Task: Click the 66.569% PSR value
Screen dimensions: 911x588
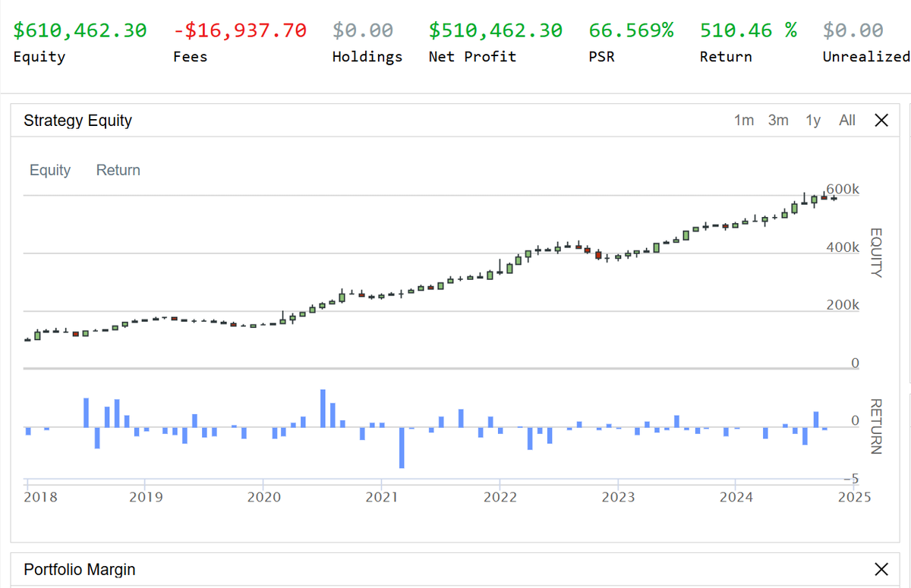Action: tap(632, 30)
